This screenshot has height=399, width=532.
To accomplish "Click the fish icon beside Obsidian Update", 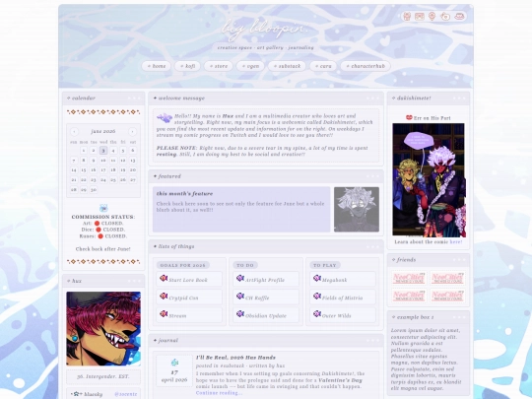I will point(240,314).
